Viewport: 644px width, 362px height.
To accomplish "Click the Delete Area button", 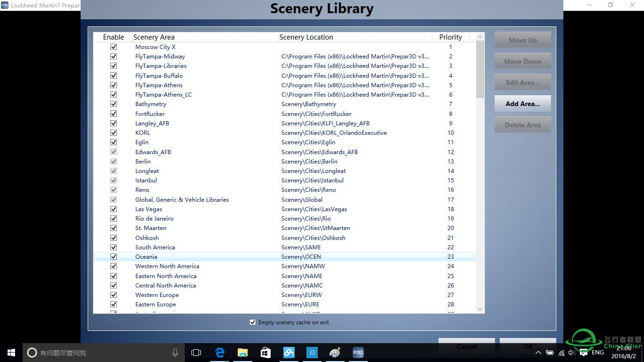I will (522, 125).
